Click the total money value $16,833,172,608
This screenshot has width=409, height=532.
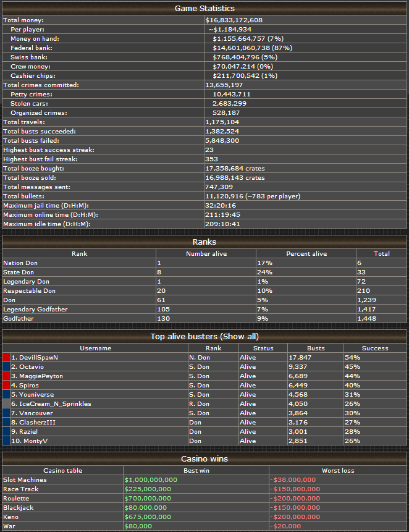(234, 20)
